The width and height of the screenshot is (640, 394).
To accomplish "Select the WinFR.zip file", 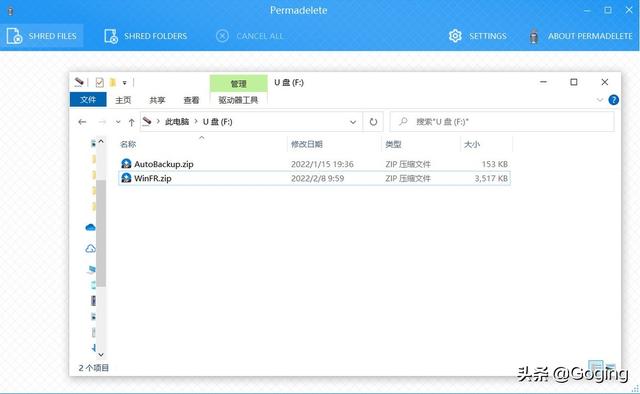I will coord(314,178).
